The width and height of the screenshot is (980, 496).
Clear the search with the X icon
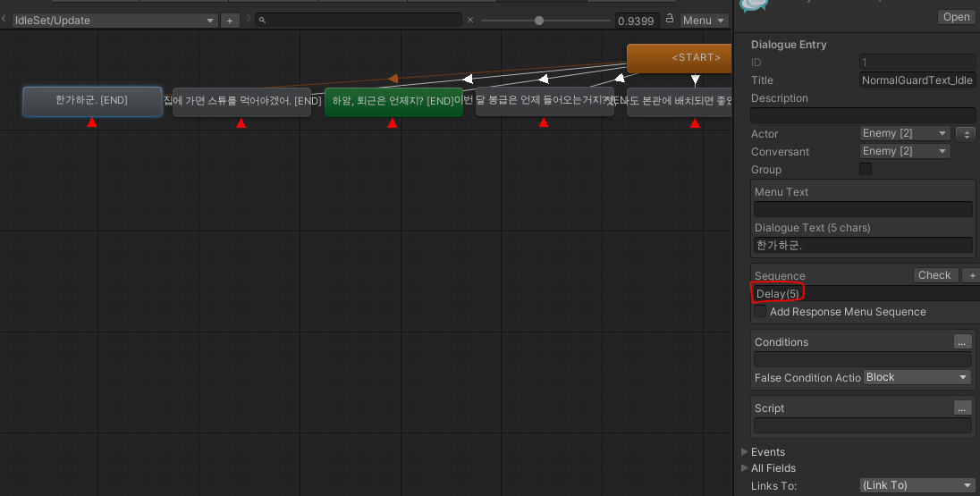(x=470, y=20)
